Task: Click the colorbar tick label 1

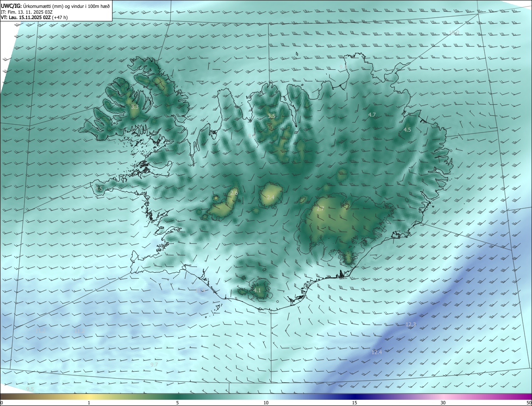Action: click(89, 403)
